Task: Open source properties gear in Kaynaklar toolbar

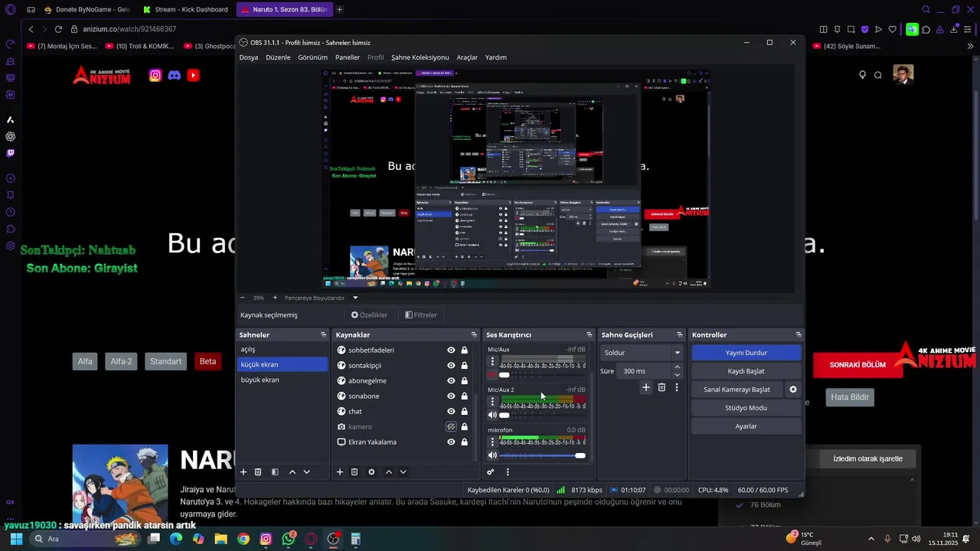Action: (x=371, y=472)
